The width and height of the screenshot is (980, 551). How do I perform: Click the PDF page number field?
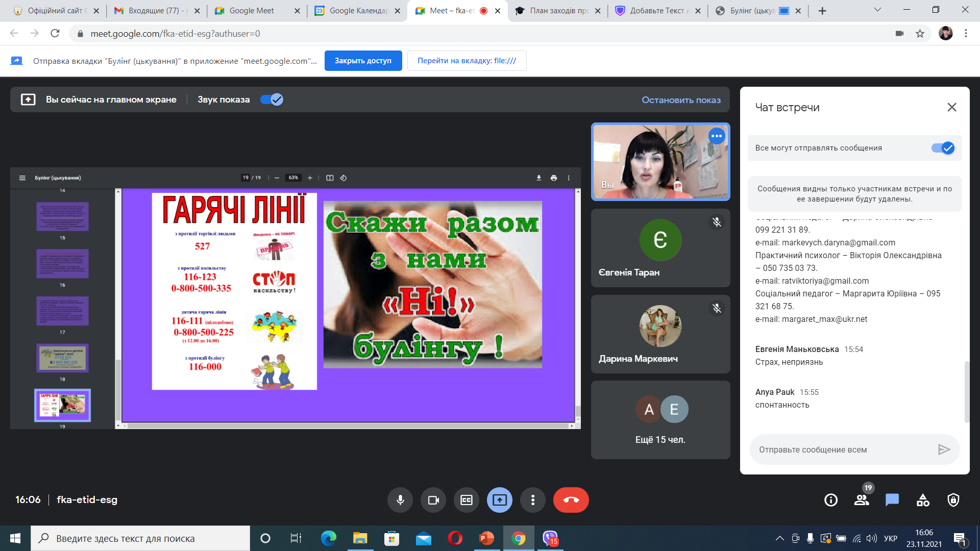(246, 178)
